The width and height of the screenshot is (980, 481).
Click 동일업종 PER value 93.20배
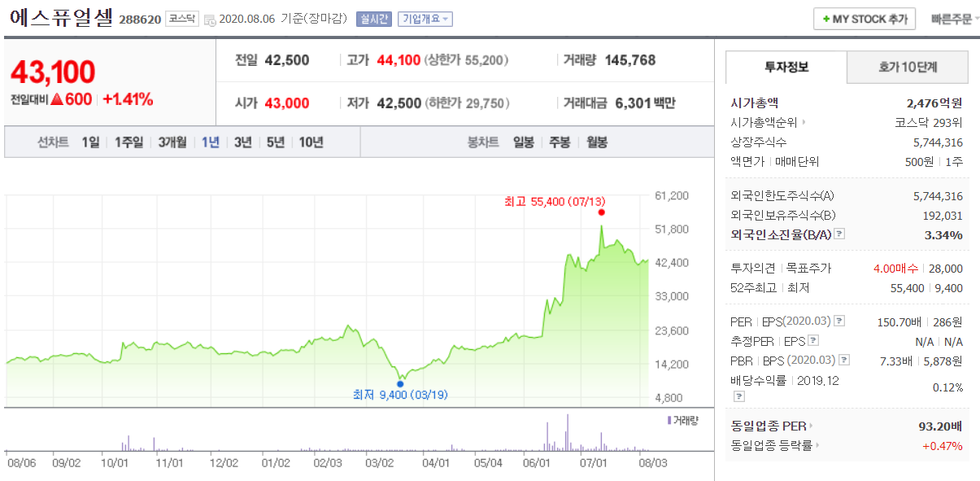[x=940, y=426]
